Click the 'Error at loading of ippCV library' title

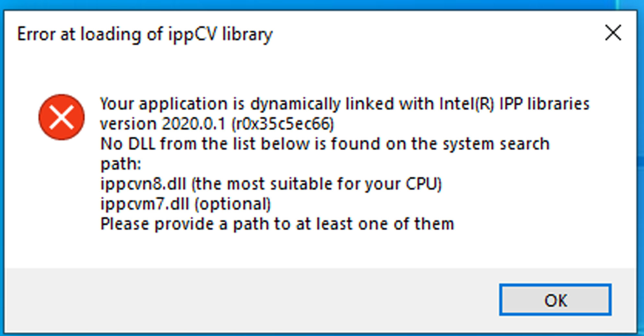[145, 33]
